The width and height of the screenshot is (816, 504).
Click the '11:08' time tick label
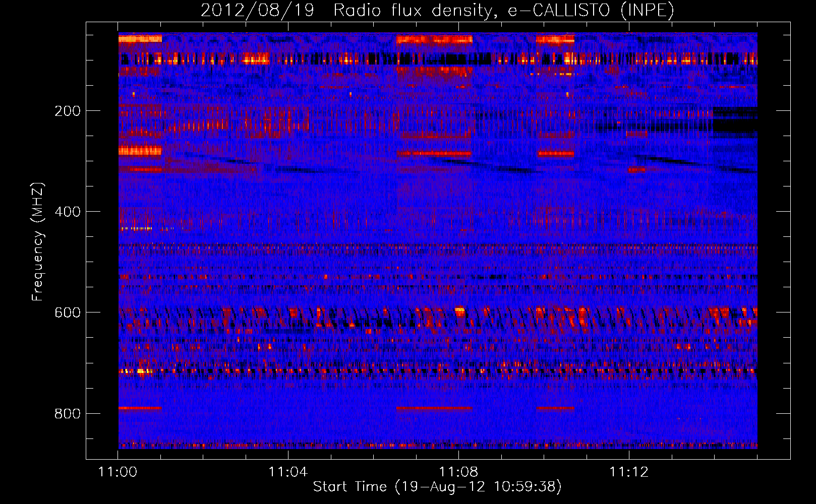pos(458,472)
